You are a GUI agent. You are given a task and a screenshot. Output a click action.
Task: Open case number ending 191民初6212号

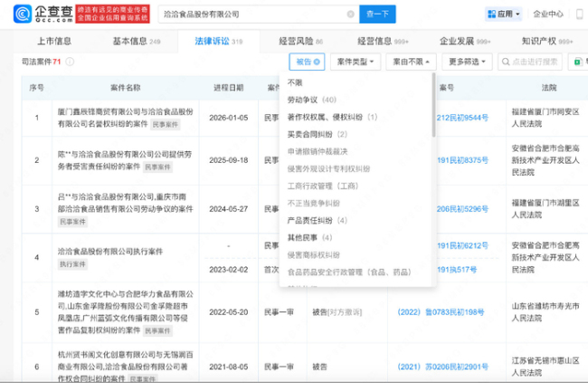462,246
